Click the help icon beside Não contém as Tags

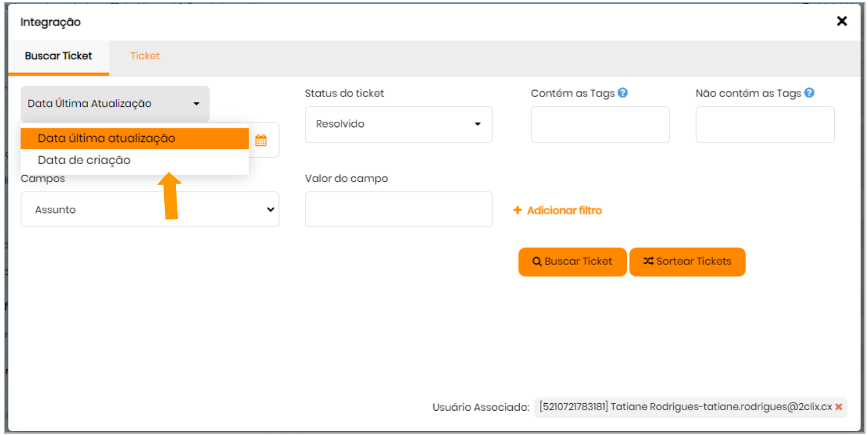click(x=809, y=93)
